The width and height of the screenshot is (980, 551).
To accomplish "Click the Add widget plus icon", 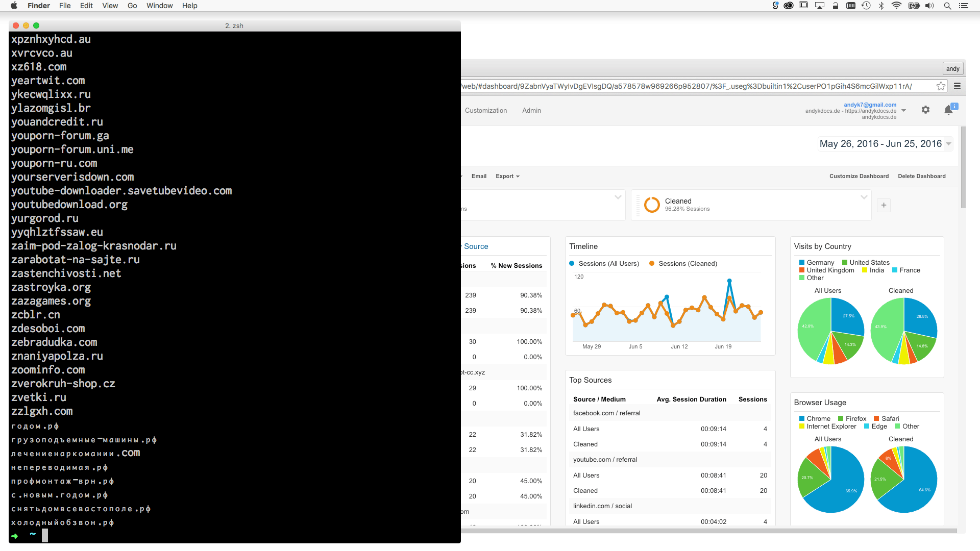I will point(884,205).
